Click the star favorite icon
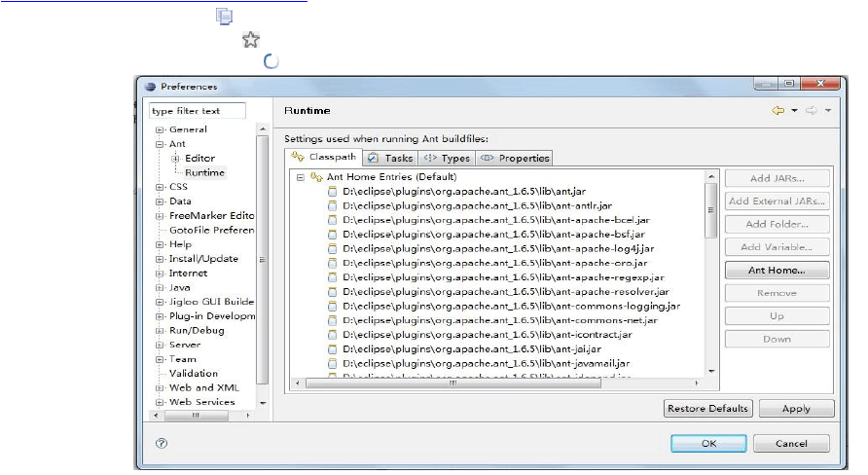 251,39
